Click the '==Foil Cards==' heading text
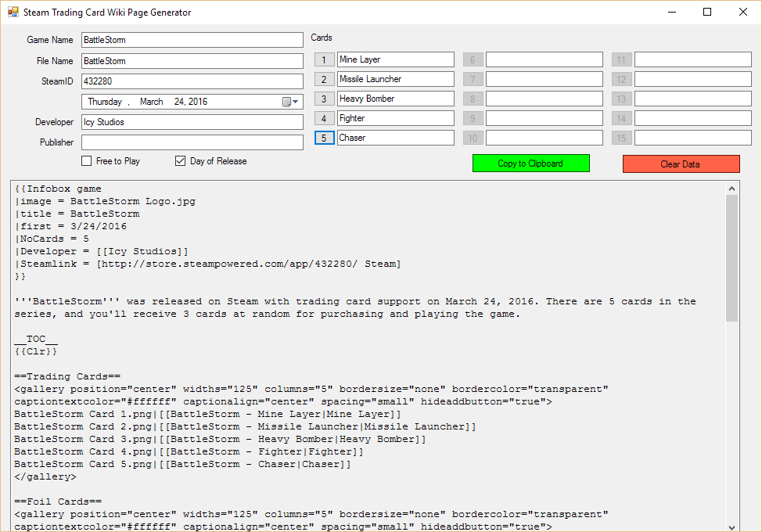The image size is (762, 532). pyautogui.click(x=58, y=501)
